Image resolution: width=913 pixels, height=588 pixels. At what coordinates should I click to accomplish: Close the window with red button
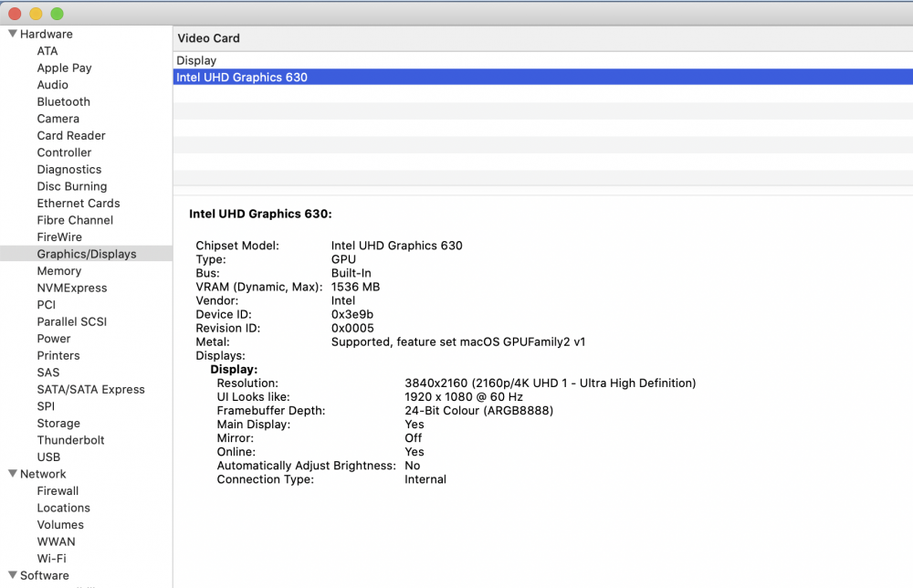pyautogui.click(x=16, y=14)
